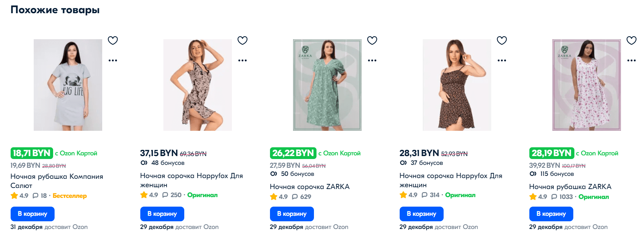Toggle heart on the green ZARKA nightgown
This screenshot has height=244, width=644.
372,40
